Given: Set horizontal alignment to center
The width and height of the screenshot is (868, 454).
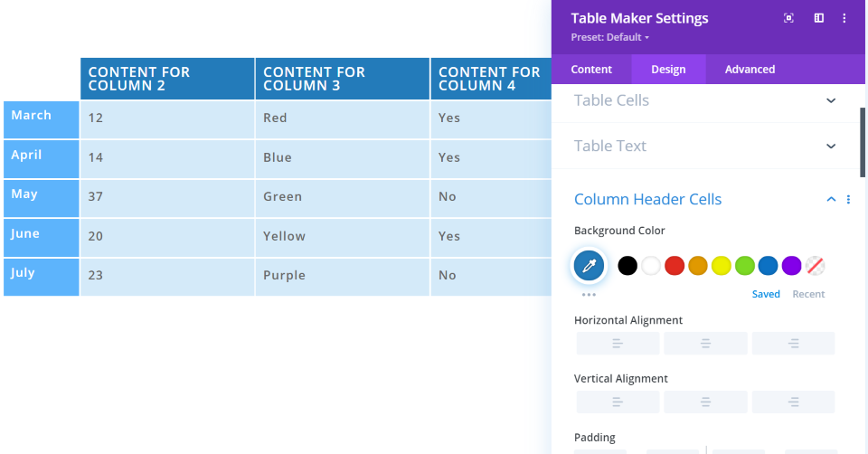Looking at the screenshot, I should (705, 344).
